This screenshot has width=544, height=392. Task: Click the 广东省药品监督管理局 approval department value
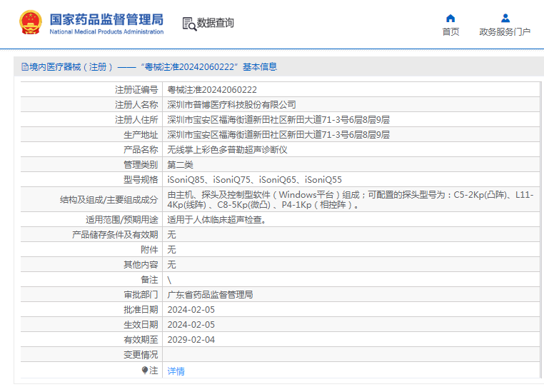210,295
